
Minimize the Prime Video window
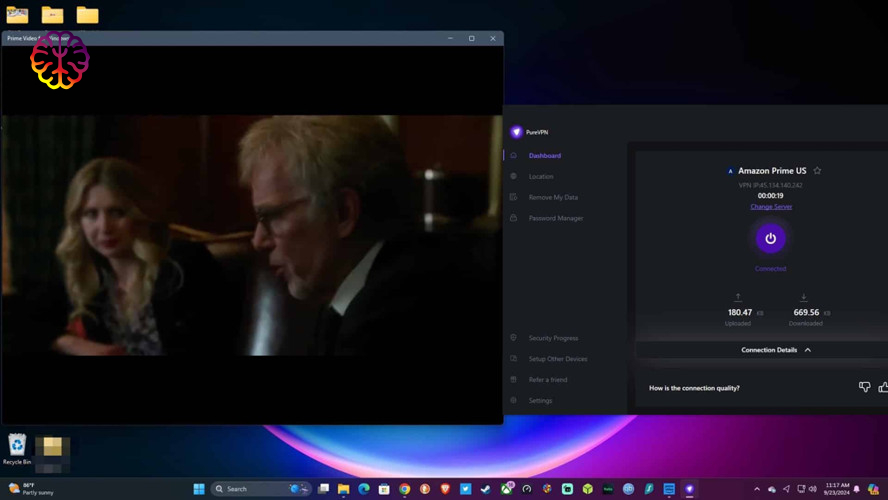click(x=450, y=39)
